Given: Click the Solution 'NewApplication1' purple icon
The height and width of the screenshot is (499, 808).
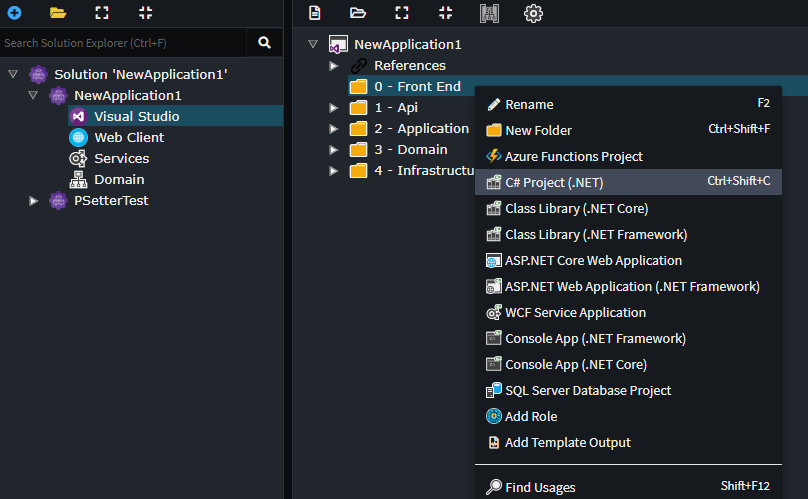Looking at the screenshot, I should coord(38,74).
